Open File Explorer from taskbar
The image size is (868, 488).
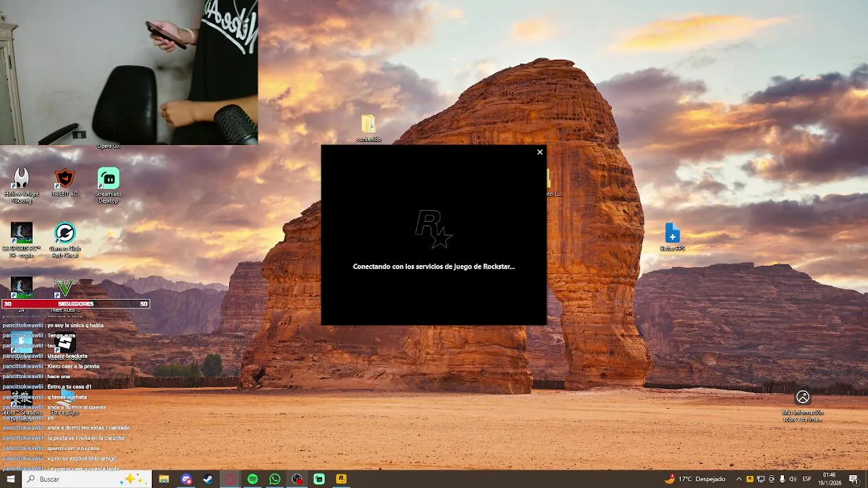[x=164, y=479]
